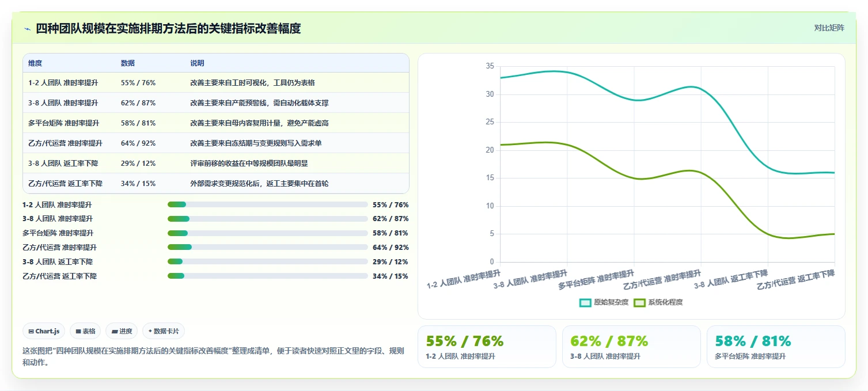Click chart x-axis label 乙方/代运营 返工率下降
The width and height of the screenshot is (868, 391).
pyautogui.click(x=796, y=279)
